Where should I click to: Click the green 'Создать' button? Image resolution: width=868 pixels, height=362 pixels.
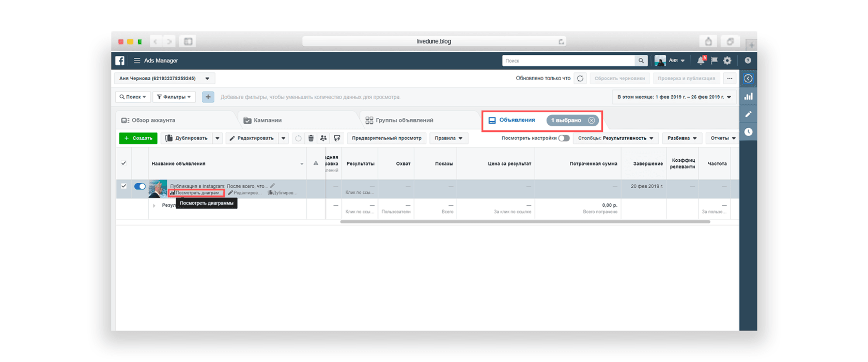138,138
